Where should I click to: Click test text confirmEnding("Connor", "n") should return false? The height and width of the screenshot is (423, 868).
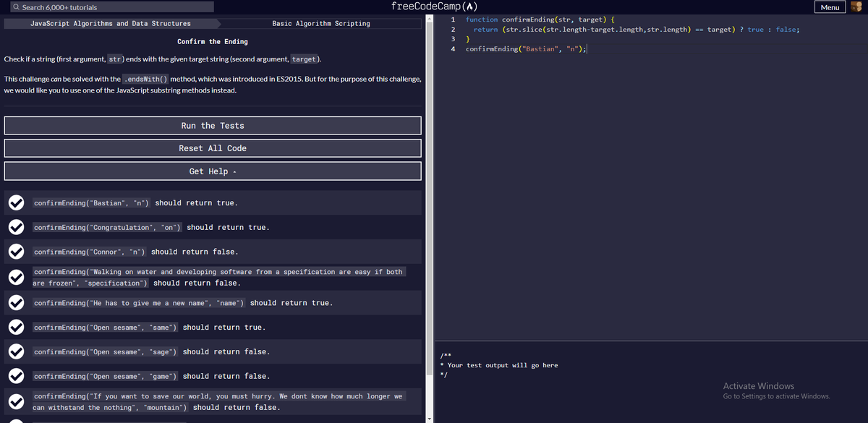(136, 252)
